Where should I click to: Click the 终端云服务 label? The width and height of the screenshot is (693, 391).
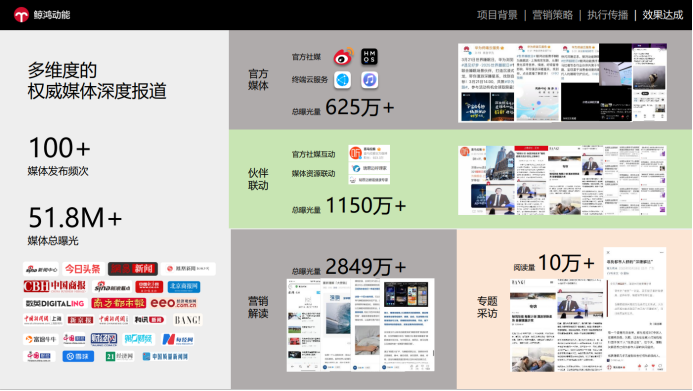(310, 80)
